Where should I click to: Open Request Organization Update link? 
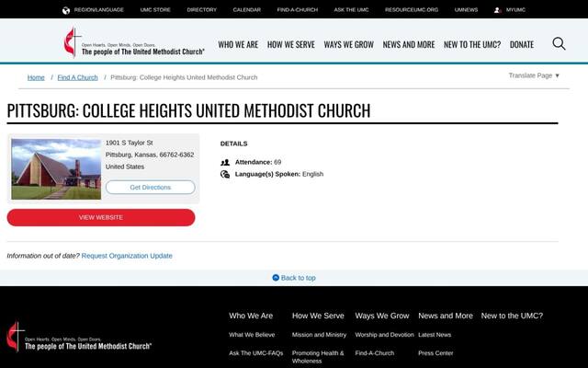point(127,256)
